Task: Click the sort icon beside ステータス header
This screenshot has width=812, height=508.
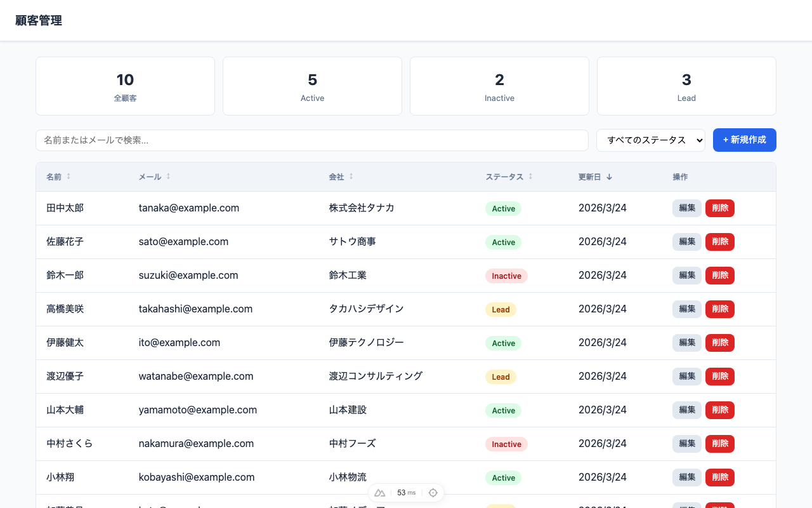Action: click(530, 177)
